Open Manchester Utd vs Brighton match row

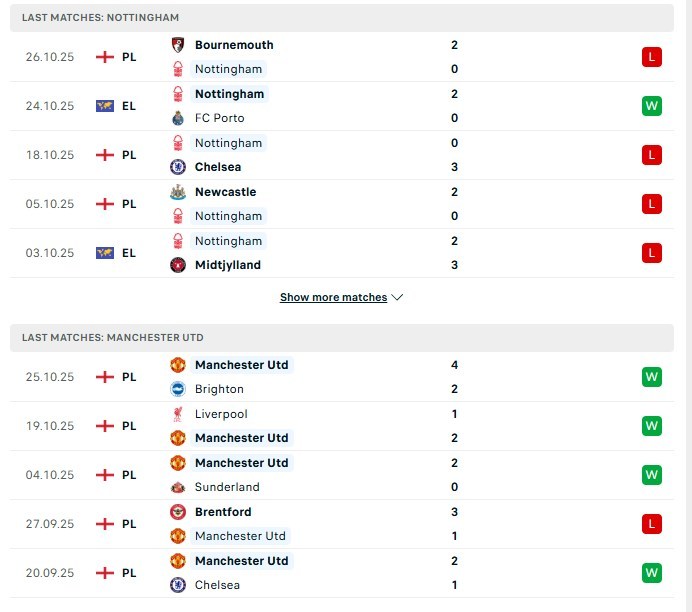(340, 377)
